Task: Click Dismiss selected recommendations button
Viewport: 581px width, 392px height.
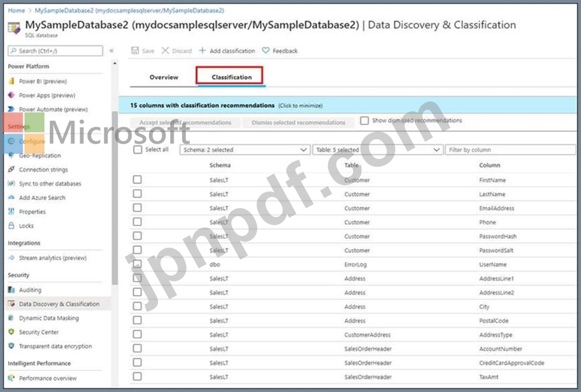Action: 298,122
